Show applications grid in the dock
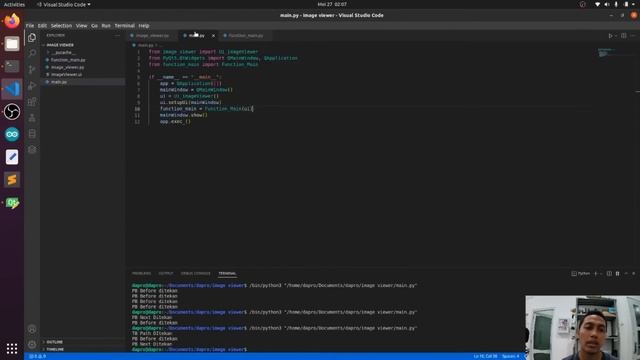640x360 pixels. (x=12, y=348)
